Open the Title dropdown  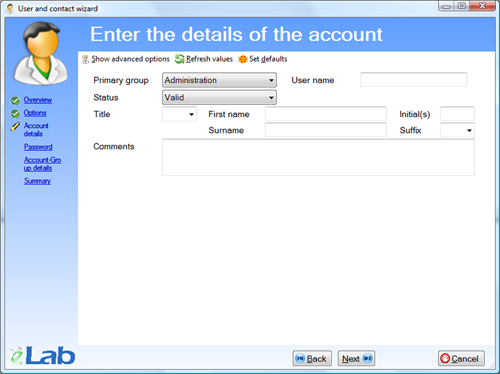coord(179,114)
